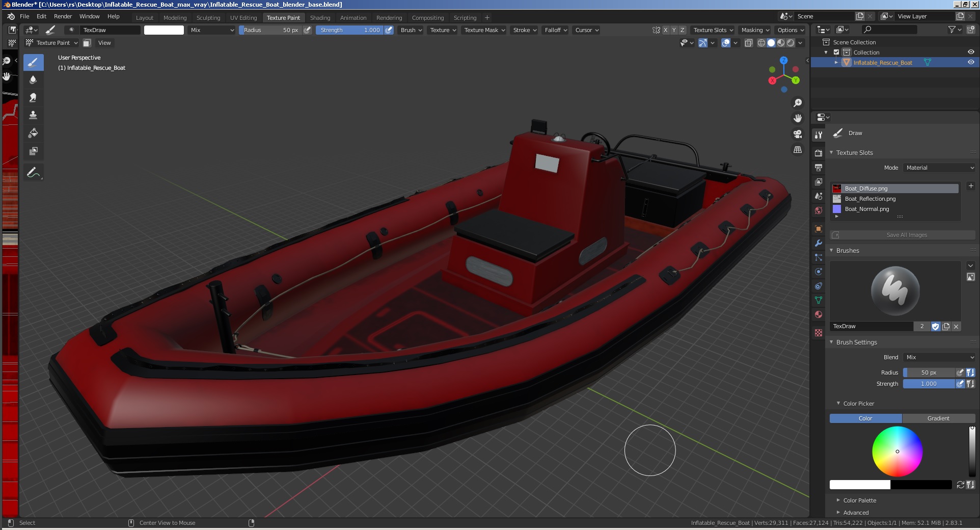
Task: Open the Object Data mesh tab
Action: click(819, 300)
